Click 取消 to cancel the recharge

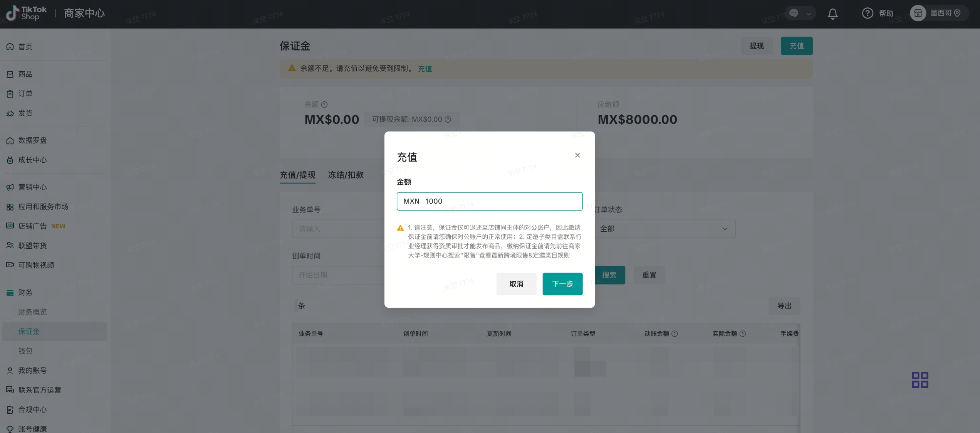[x=516, y=284]
